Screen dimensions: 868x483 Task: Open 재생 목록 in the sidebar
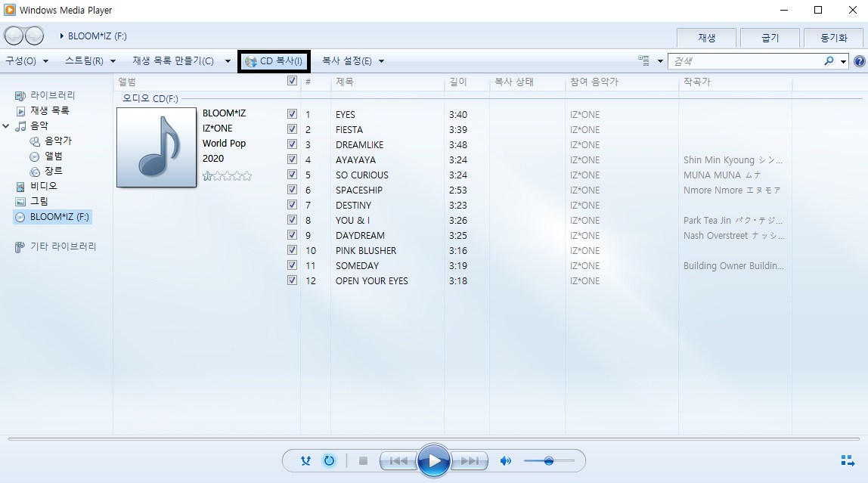point(50,110)
